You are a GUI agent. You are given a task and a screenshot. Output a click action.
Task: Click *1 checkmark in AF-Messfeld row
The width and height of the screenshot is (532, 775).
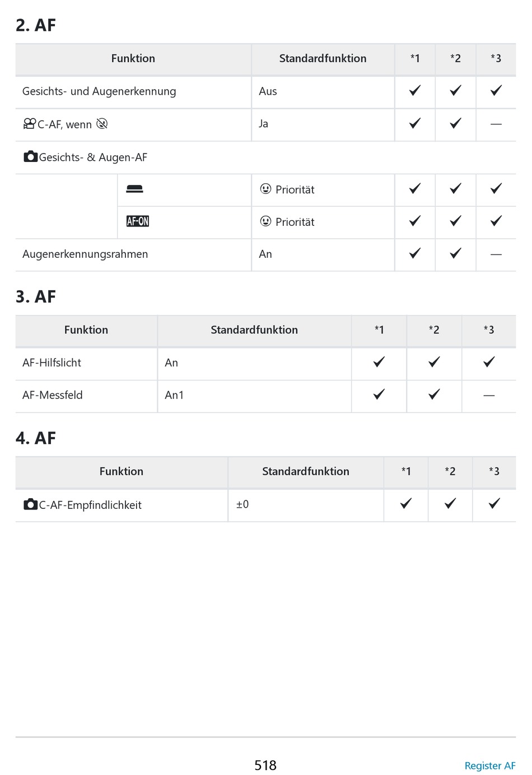click(x=379, y=394)
